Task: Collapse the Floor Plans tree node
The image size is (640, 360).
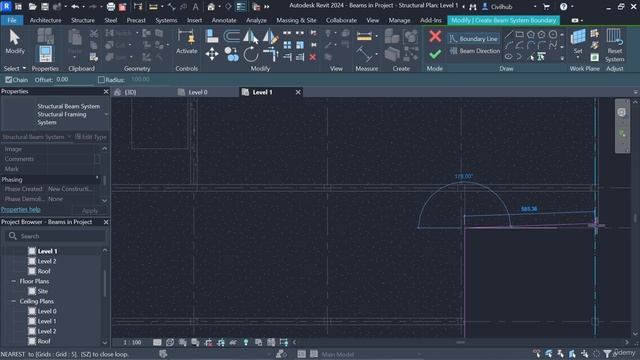Action: pyautogui.click(x=13, y=281)
